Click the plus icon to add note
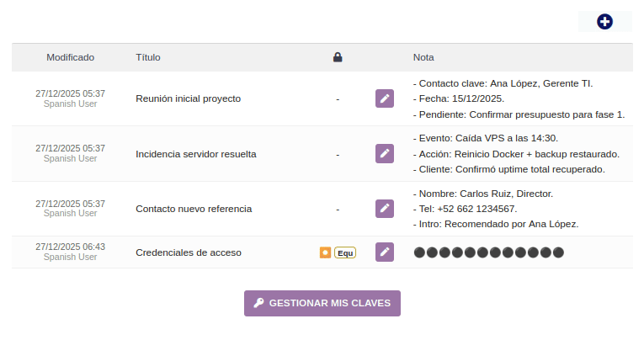 [x=604, y=22]
